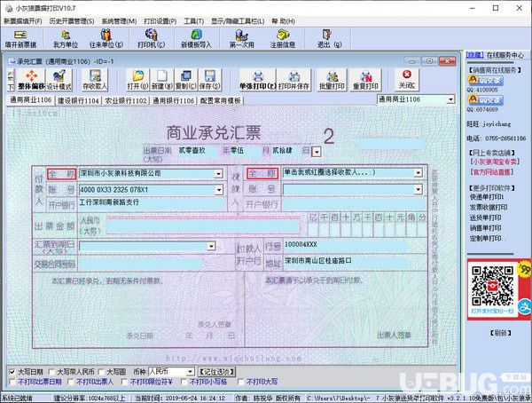Open the 小灰狼淘宝专卖 link
Screen dimensions: 532x403
click(x=493, y=162)
